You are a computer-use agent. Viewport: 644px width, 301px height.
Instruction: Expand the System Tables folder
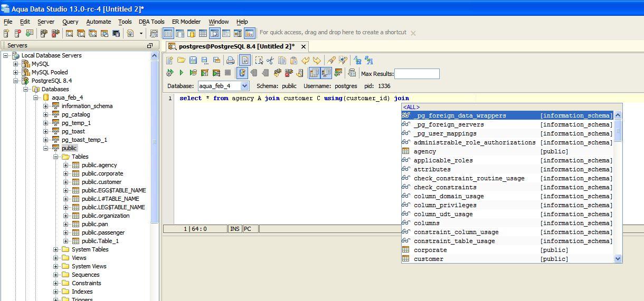[56, 249]
